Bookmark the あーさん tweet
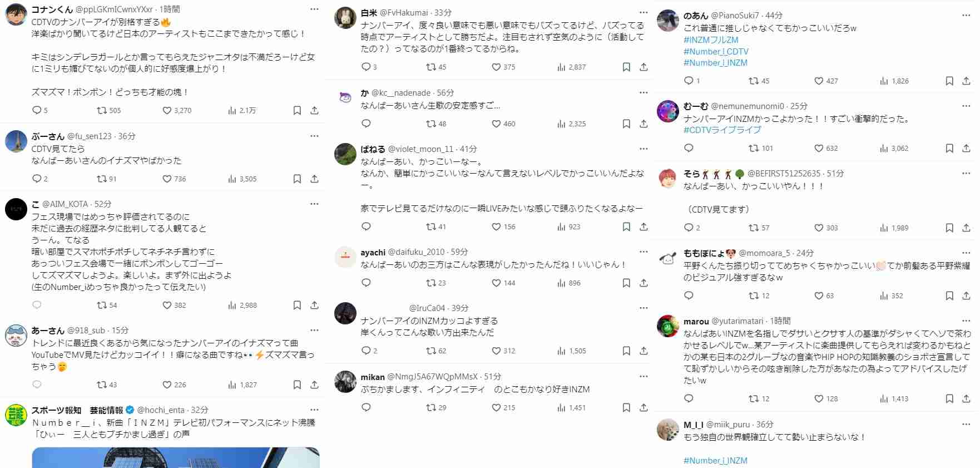 pyautogui.click(x=297, y=385)
